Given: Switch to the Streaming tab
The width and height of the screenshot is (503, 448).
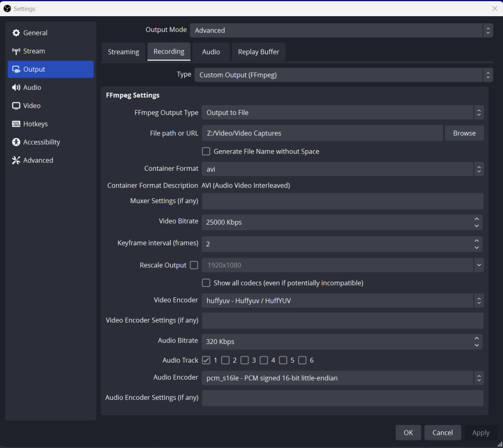Looking at the screenshot, I should (x=123, y=52).
